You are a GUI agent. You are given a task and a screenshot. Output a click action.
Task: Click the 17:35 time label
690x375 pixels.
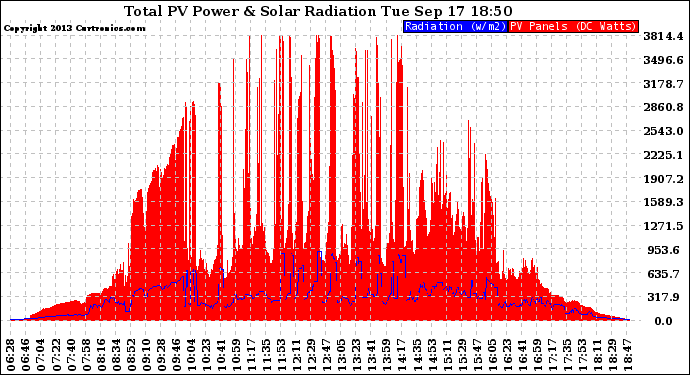[x=567, y=355]
